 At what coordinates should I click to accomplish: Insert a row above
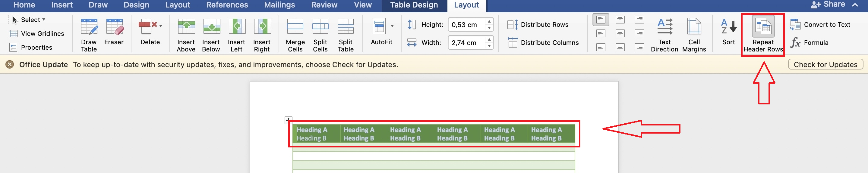(x=186, y=35)
